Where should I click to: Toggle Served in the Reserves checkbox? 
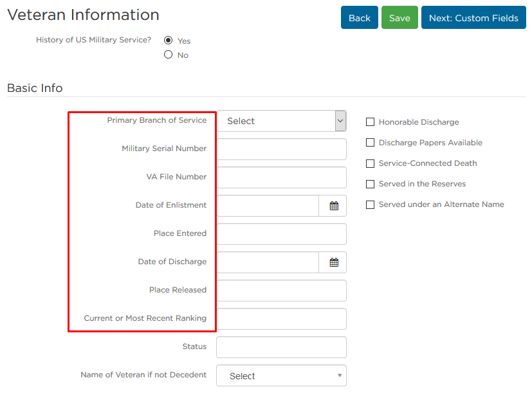[370, 184]
